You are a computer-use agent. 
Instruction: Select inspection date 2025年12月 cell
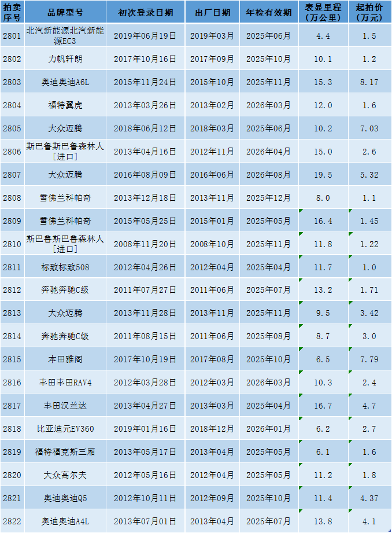pos(269,197)
